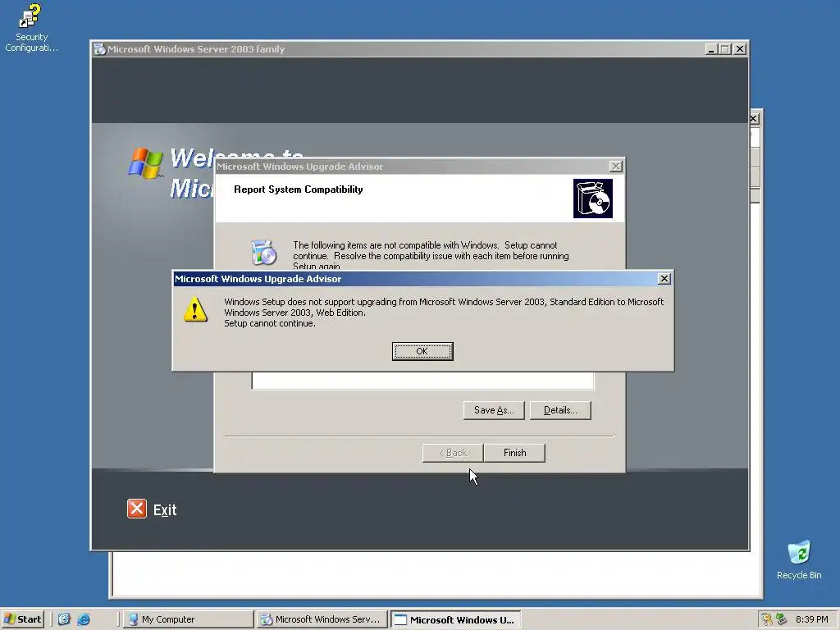Click OK in the Upgrade Advisor warning

pos(422,351)
